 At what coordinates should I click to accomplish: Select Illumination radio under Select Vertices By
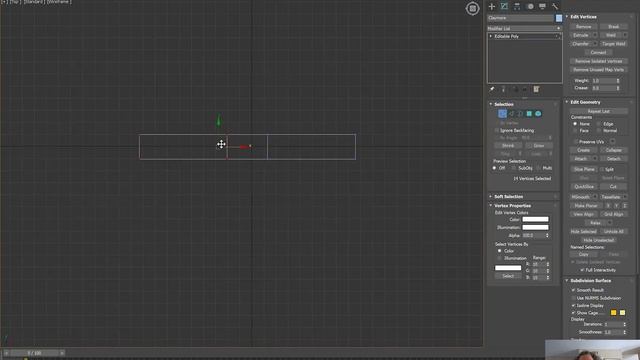coord(500,258)
